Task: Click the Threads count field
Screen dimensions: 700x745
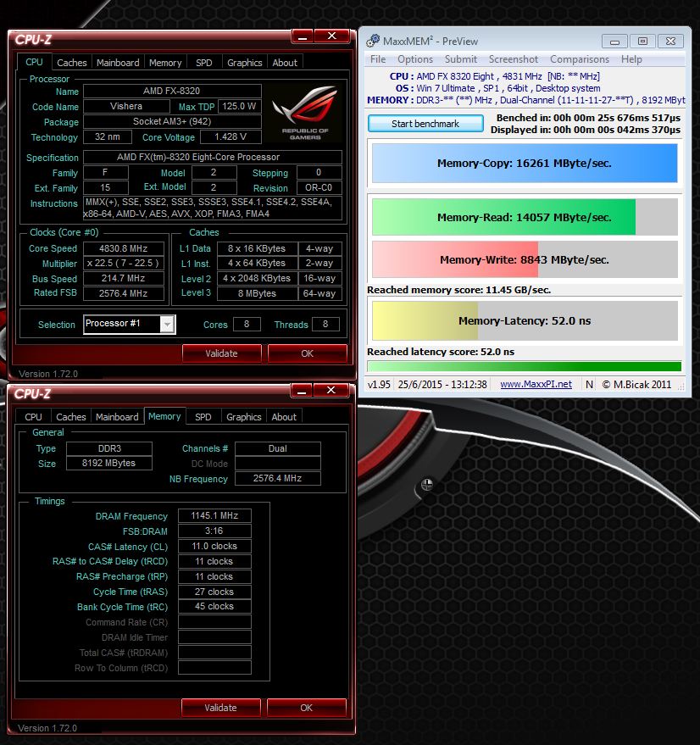Action: (x=325, y=324)
